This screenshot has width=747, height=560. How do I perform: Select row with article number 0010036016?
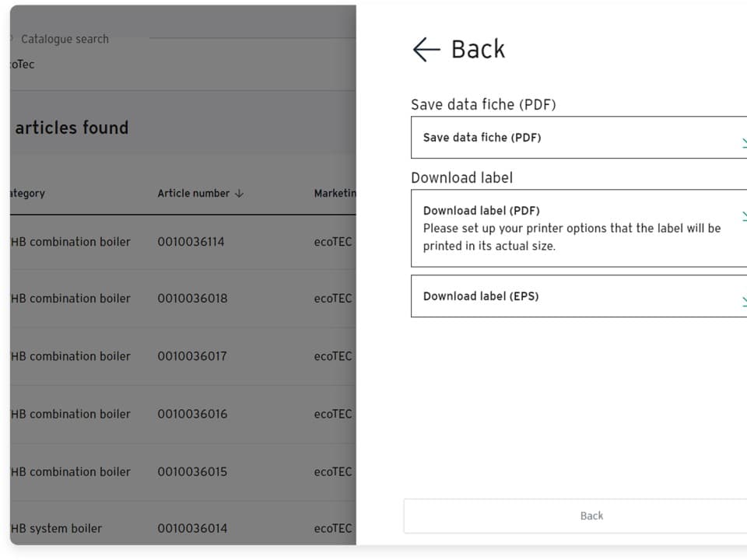coord(192,414)
